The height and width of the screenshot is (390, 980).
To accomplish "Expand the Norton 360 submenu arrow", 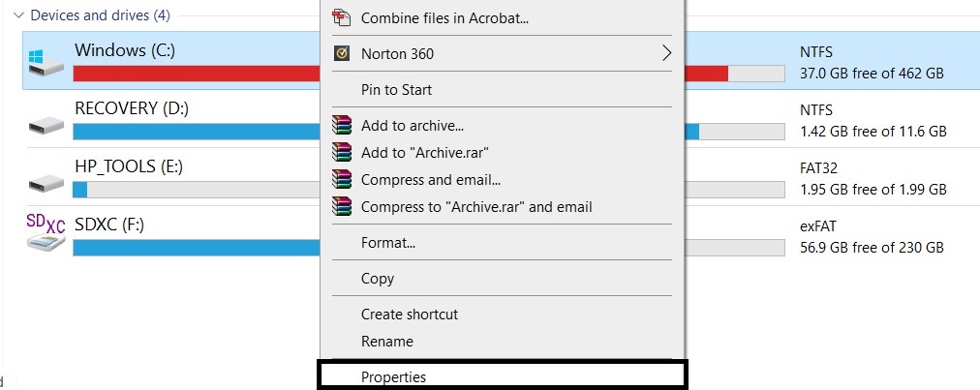I will click(x=666, y=53).
